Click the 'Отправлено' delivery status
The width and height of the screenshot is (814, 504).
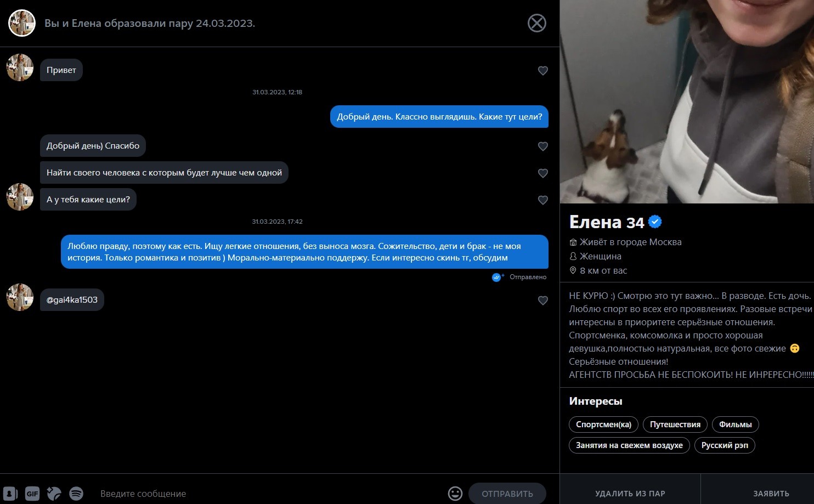[528, 277]
